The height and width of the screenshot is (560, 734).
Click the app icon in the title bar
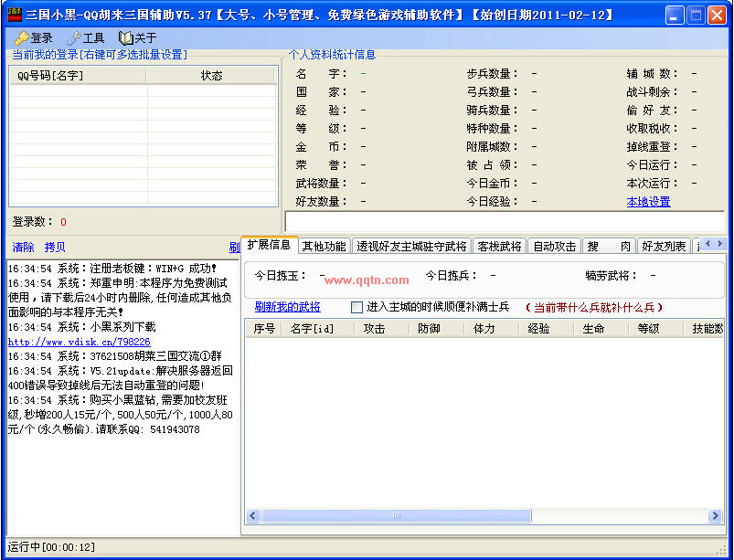point(13,15)
